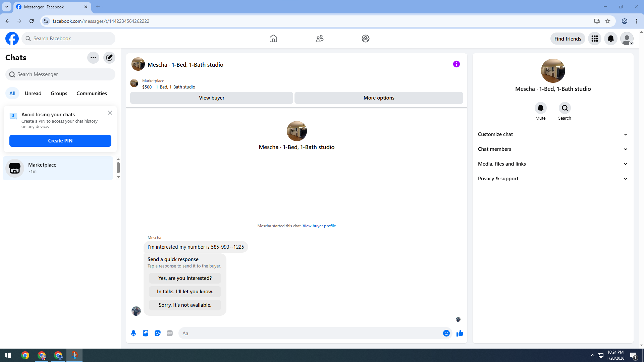644x362 pixels.
Task: Click the large listing photo in side panel
Action: point(553,71)
